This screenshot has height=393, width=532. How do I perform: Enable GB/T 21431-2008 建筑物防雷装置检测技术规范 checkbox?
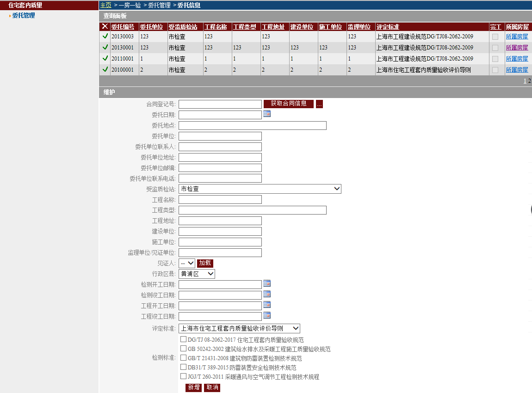tap(184, 358)
